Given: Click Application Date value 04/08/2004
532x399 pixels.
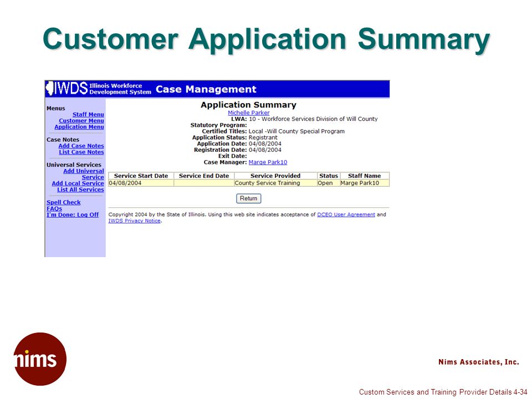Looking at the screenshot, I should coord(265,144).
